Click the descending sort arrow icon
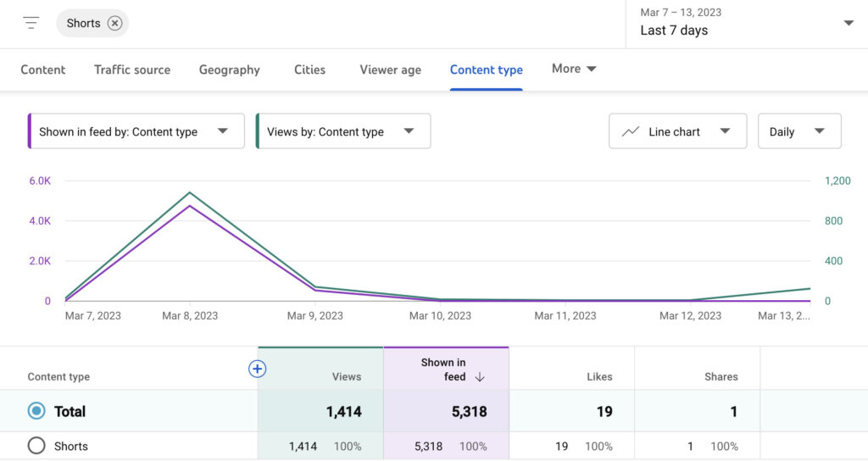The width and height of the screenshot is (868, 461). (x=480, y=377)
